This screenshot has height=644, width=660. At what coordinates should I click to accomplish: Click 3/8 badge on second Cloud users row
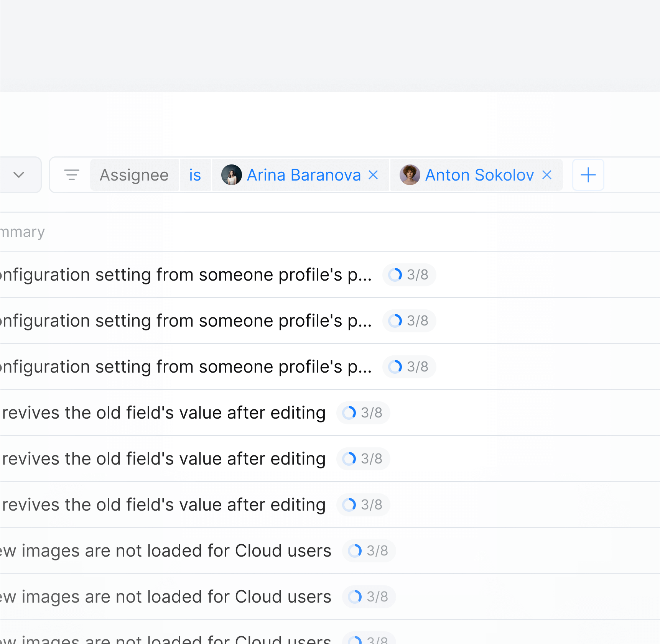tap(369, 597)
